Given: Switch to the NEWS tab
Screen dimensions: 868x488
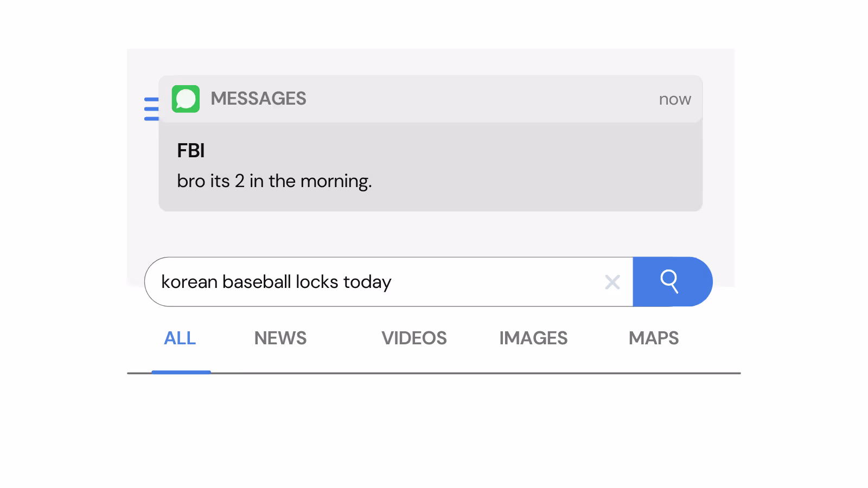Looking at the screenshot, I should [x=280, y=338].
